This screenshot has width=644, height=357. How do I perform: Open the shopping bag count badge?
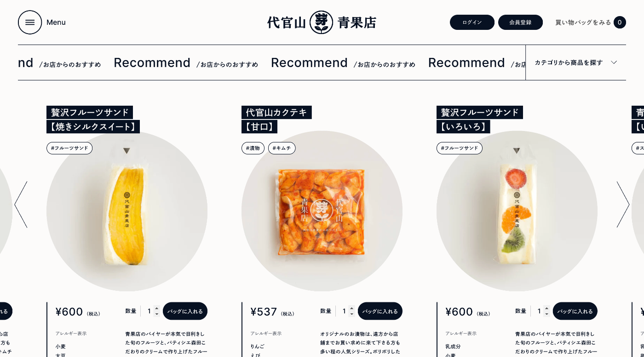pyautogui.click(x=620, y=22)
